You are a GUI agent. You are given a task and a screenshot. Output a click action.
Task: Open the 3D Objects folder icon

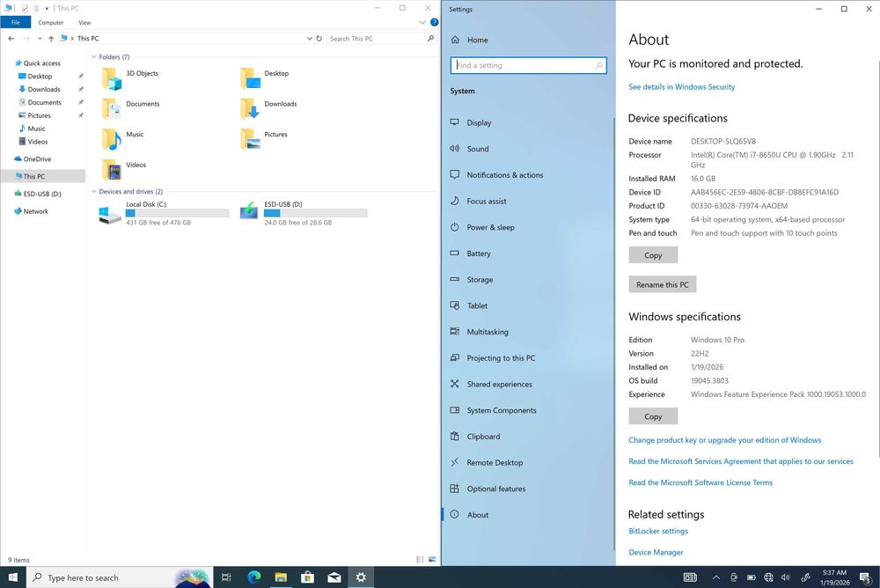[x=112, y=79]
